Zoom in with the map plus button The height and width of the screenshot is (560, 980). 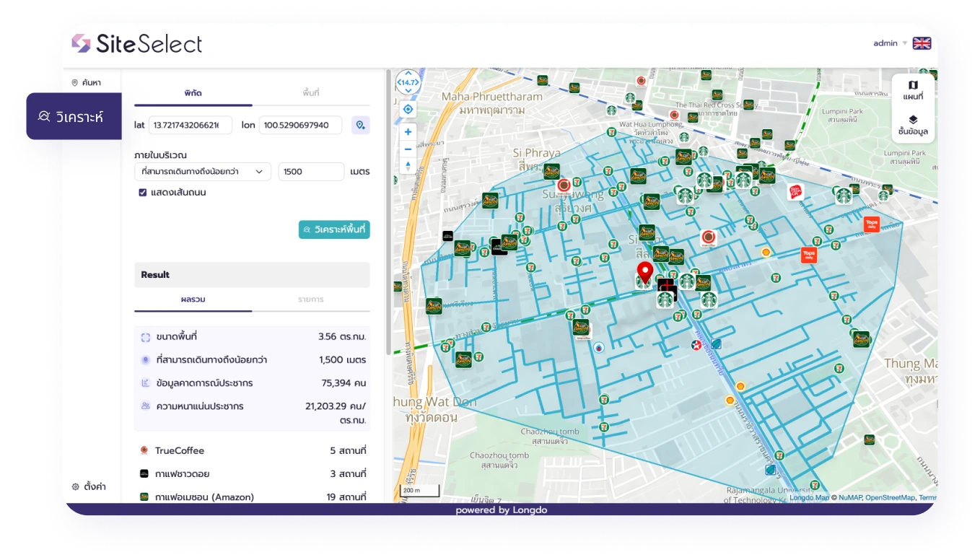point(408,131)
